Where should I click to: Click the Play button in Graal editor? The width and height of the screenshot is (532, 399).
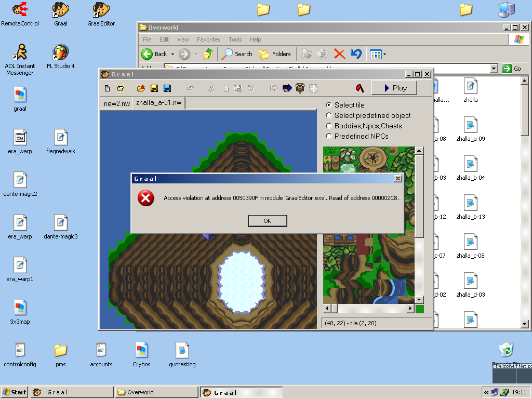pyautogui.click(x=394, y=88)
